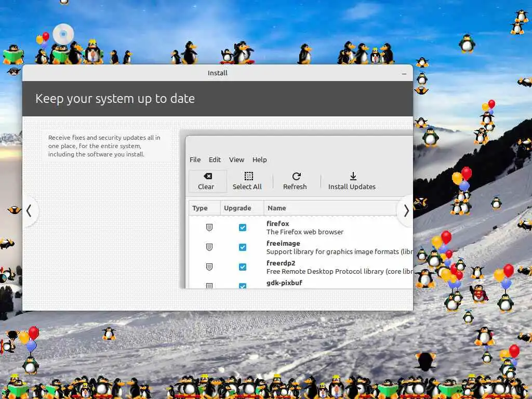Click the Install Updates download icon
Screen dimensions: 532x399
[x=353, y=176]
